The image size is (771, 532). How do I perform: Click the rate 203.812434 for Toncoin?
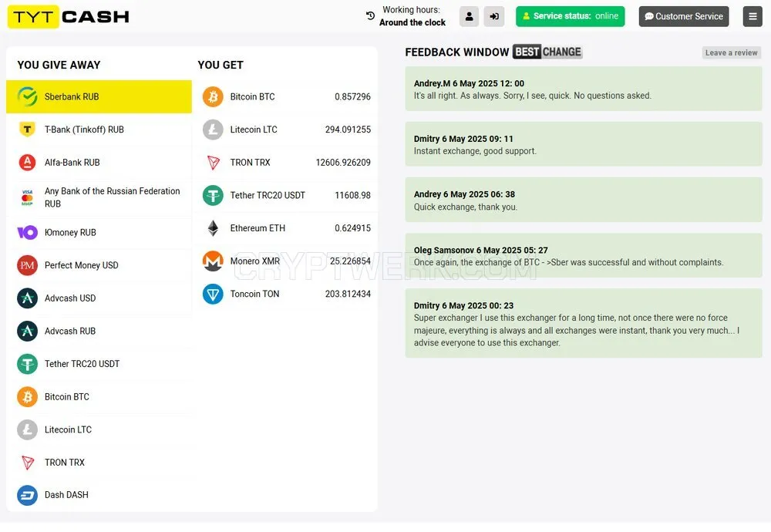[x=348, y=294]
